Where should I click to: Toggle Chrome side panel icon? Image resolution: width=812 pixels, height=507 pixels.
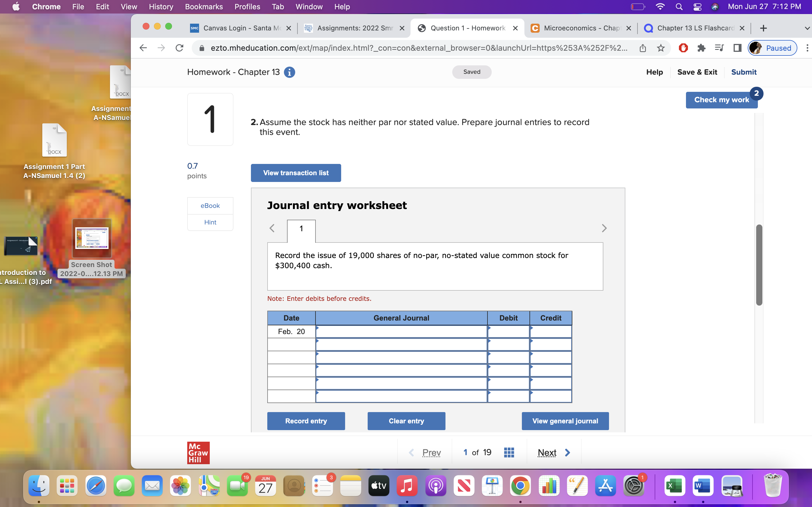pos(737,48)
